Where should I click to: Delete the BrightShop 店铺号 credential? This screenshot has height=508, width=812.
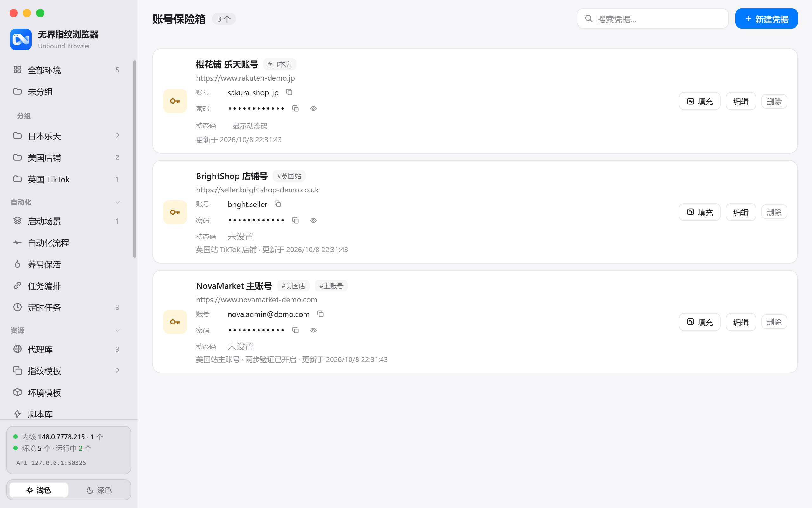pyautogui.click(x=774, y=212)
